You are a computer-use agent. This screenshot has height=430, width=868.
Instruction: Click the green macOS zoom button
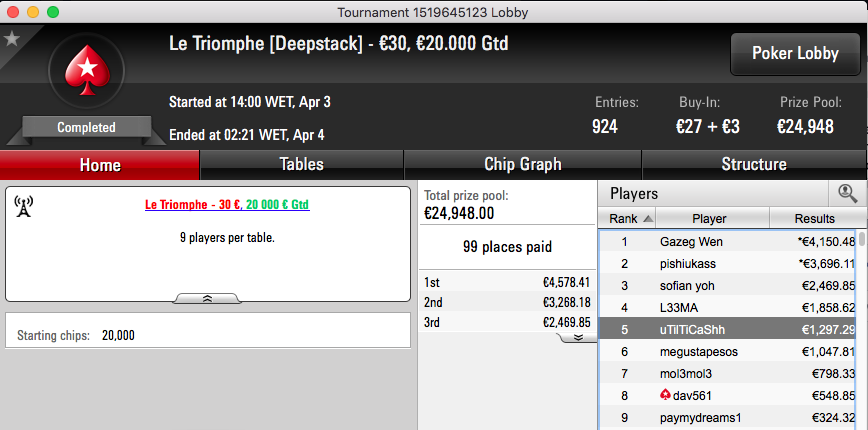tap(53, 12)
